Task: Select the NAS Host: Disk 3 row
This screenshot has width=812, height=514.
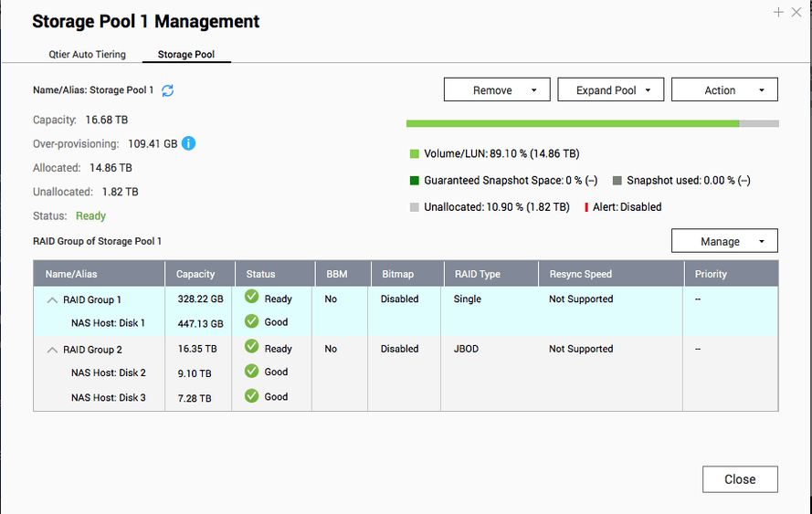Action: (x=406, y=397)
